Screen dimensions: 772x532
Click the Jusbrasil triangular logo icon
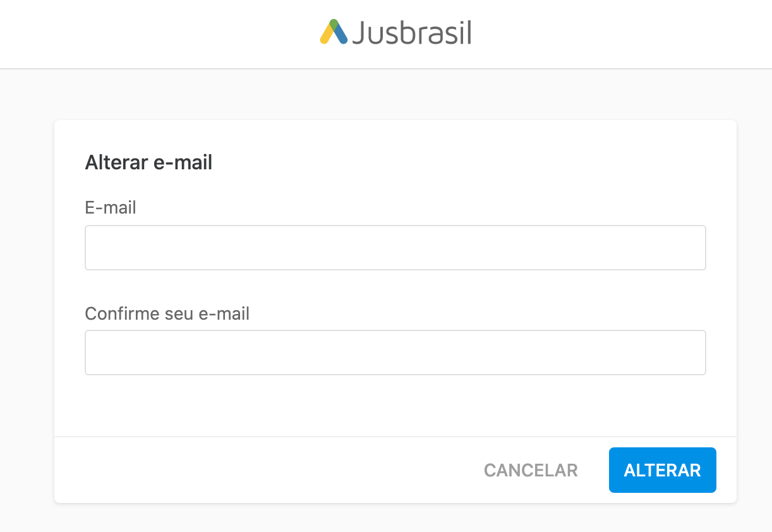point(334,32)
